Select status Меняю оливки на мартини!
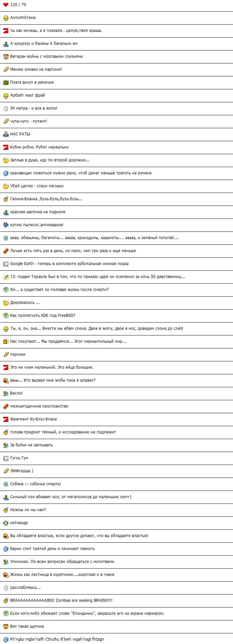This screenshot has height=644, width=233. point(116,69)
